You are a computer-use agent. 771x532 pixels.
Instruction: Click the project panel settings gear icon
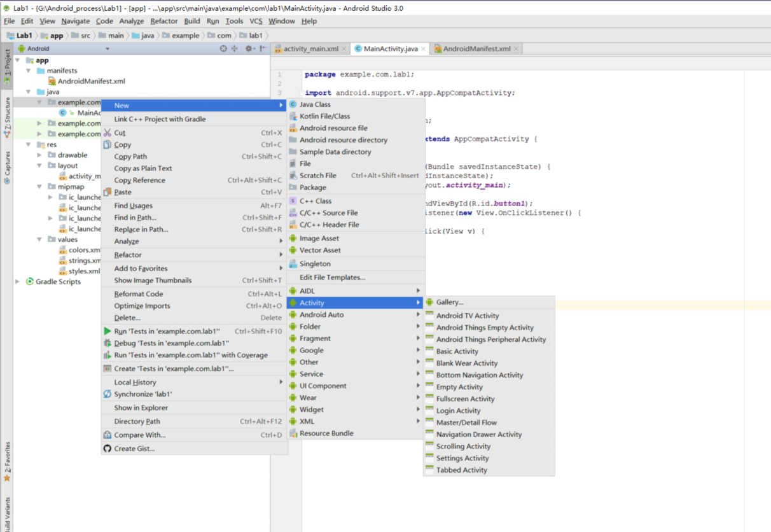[248, 48]
